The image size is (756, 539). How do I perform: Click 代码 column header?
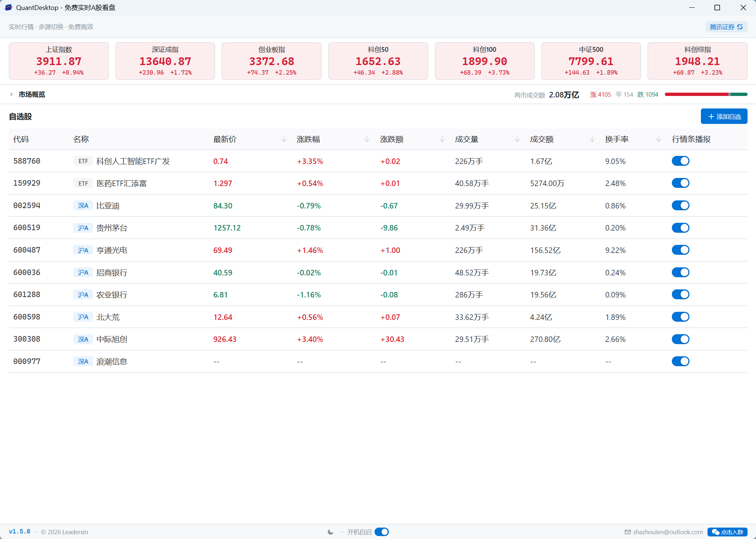[21, 139]
